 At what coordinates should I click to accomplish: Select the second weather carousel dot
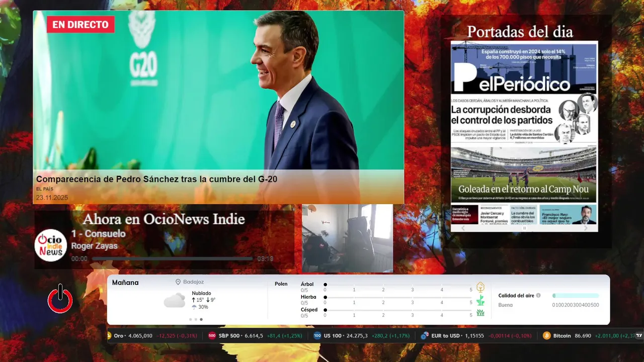[196, 319]
